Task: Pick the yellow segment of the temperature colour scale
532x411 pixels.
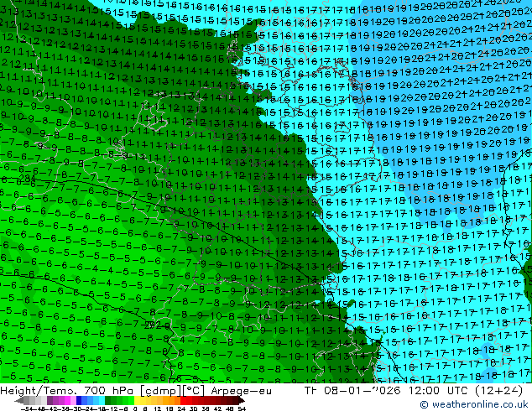Action: pyautogui.click(x=137, y=400)
